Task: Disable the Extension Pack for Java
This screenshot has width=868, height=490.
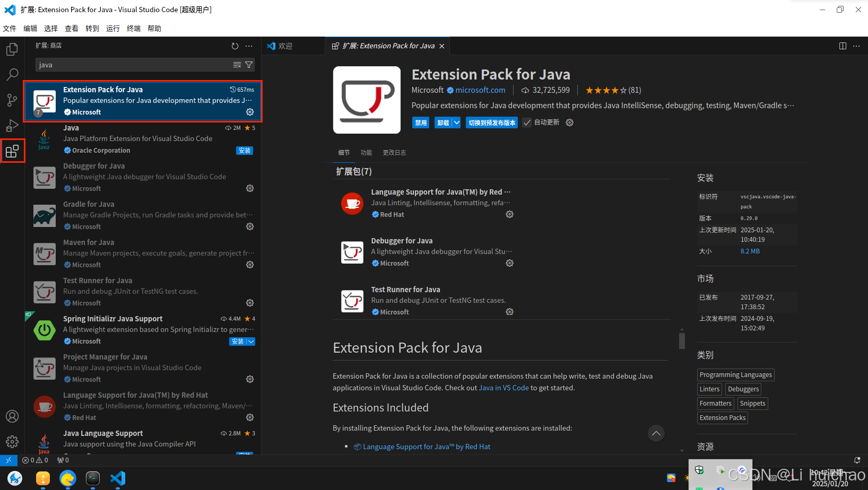Action: click(x=421, y=122)
